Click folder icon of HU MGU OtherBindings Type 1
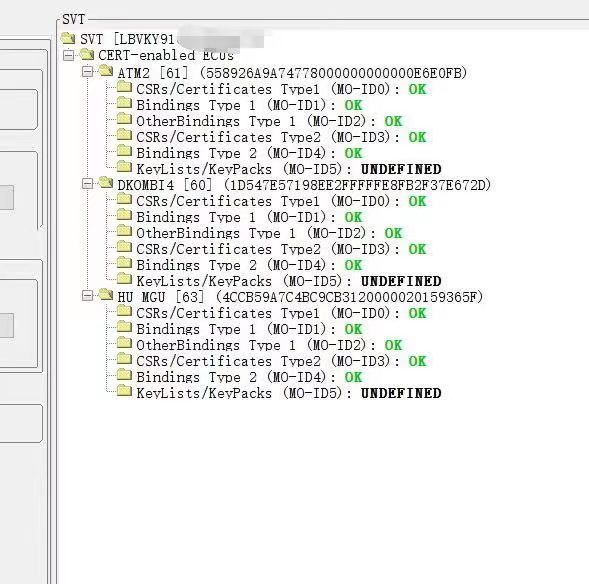The width and height of the screenshot is (589, 584). [124, 343]
